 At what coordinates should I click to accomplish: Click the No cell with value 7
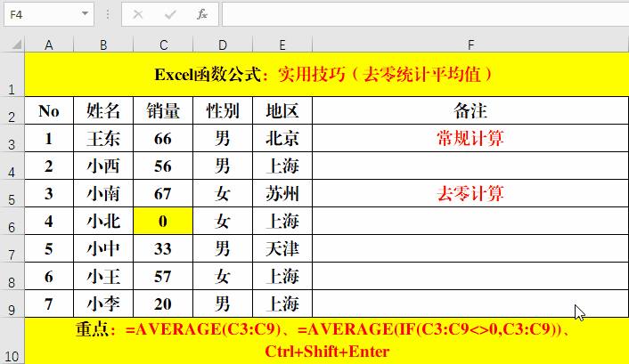coord(49,303)
